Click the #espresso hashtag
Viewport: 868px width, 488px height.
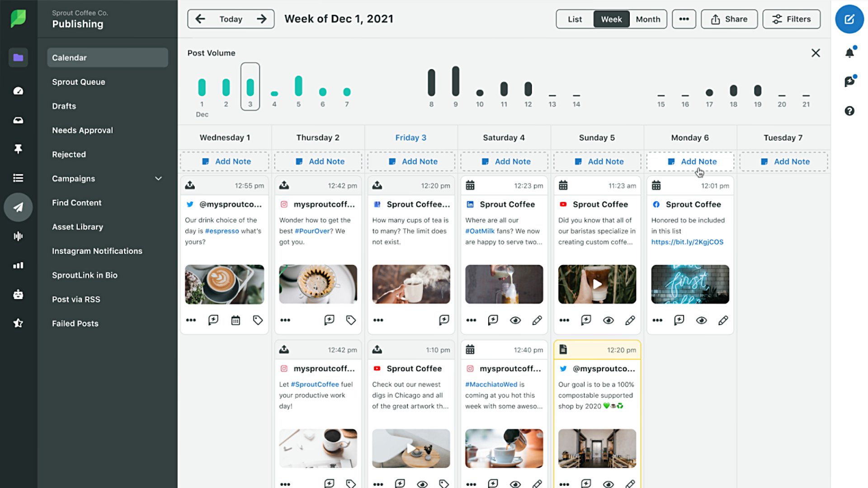pyautogui.click(x=222, y=231)
